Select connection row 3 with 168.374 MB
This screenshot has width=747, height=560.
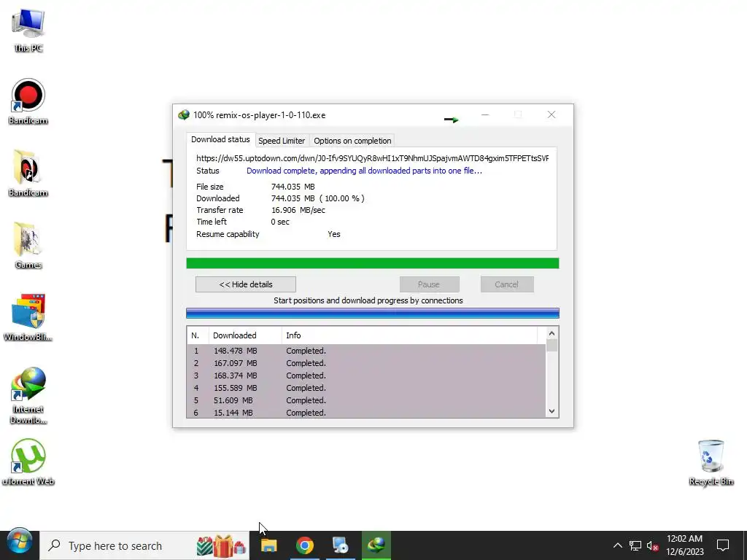(366, 376)
